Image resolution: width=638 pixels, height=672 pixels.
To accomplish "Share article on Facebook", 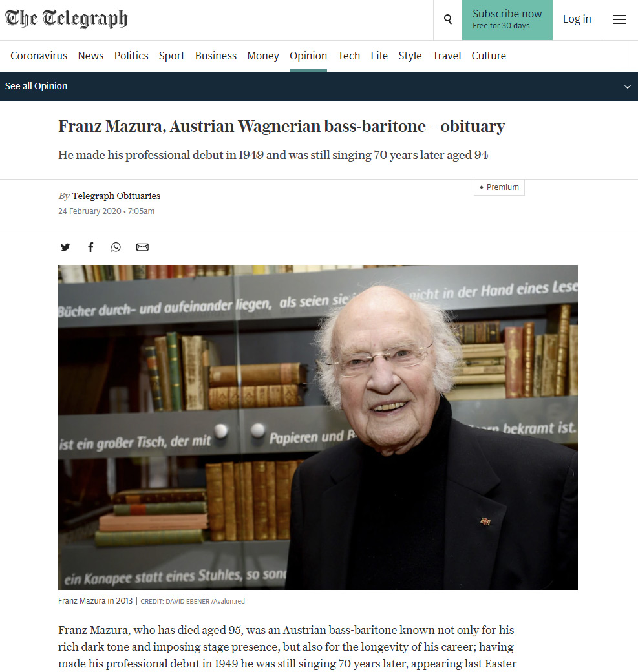I will pos(90,247).
